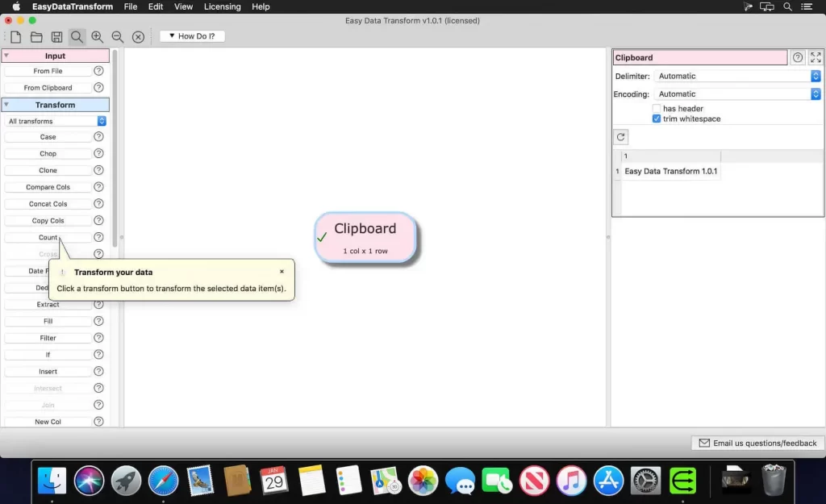Open an existing file via folder icon
The width and height of the screenshot is (826, 504).
pos(35,36)
